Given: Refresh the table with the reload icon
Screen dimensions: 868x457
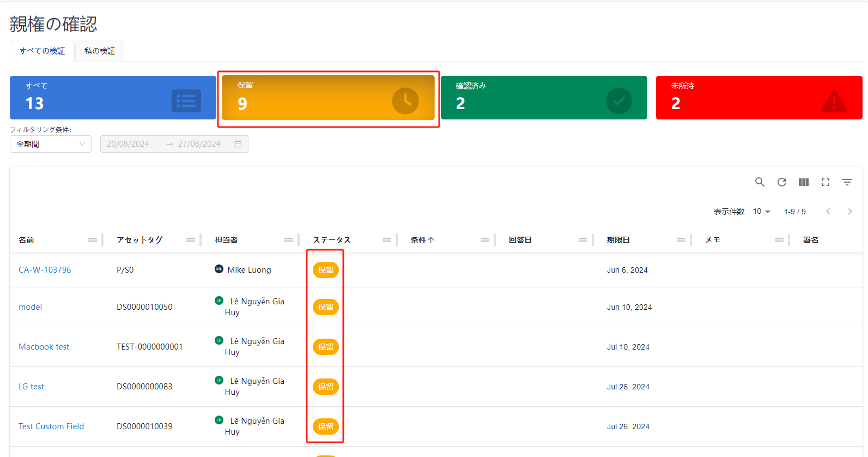Looking at the screenshot, I should click(782, 182).
